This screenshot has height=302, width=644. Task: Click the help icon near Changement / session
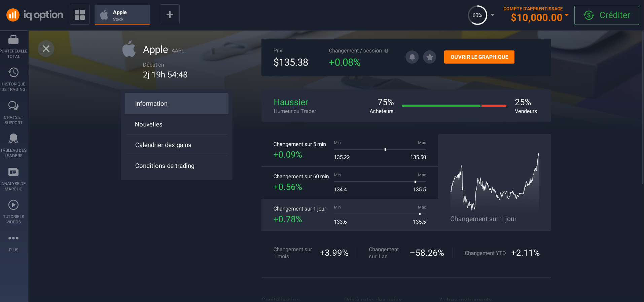tap(386, 51)
